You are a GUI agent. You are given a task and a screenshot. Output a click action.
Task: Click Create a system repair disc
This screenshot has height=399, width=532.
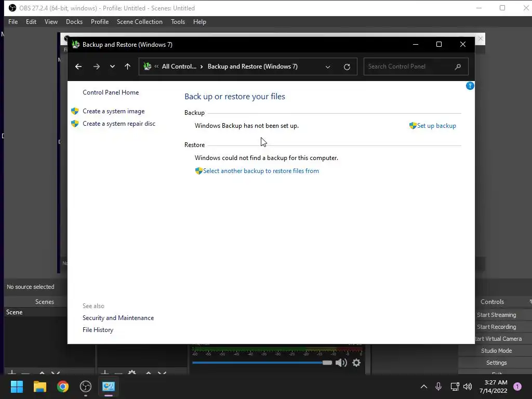point(119,124)
